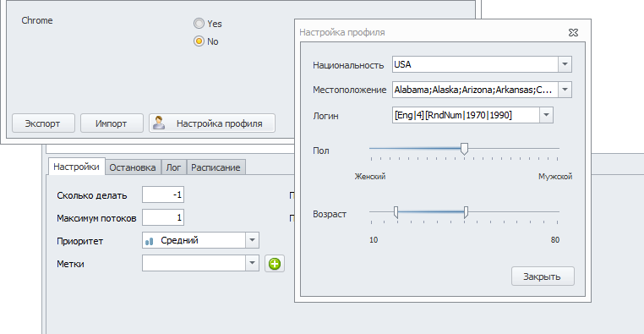Screen dimensions: 644x334
Task: Click the Закрыть button
Action: [x=542, y=276]
